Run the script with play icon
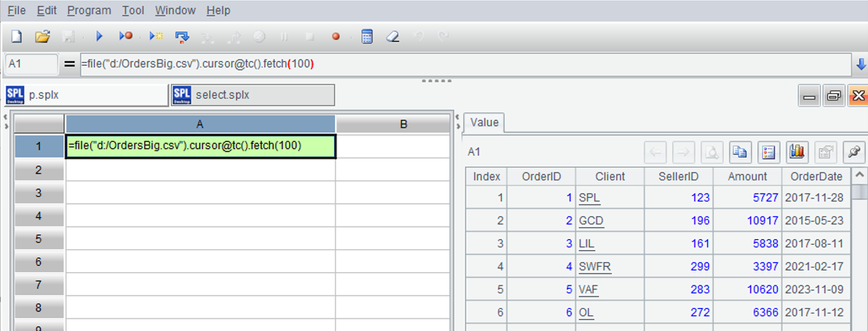Image resolution: width=868 pixels, height=331 pixels. point(100,37)
